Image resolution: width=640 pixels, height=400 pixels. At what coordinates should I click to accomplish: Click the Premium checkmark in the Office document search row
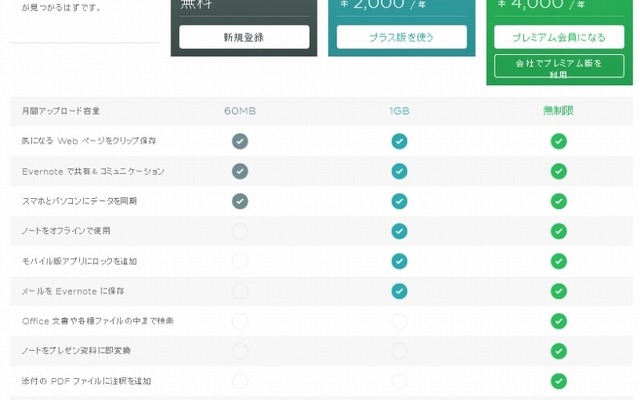click(x=558, y=321)
